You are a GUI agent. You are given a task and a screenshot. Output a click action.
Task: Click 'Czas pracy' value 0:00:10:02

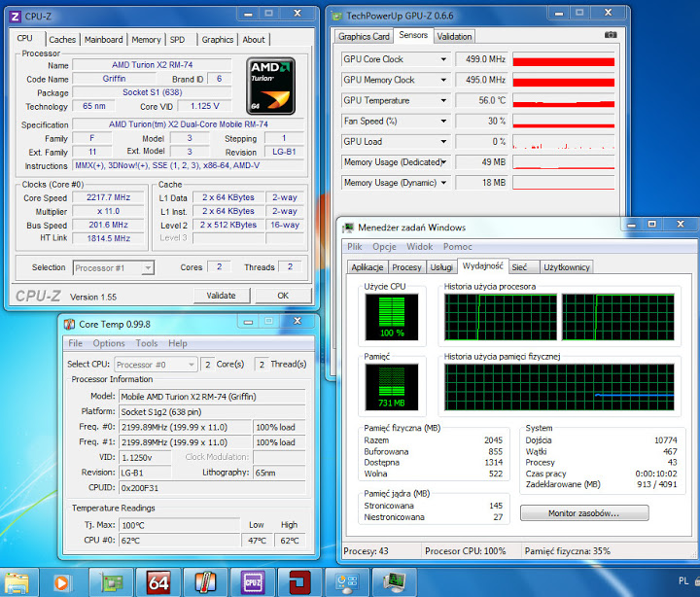pyautogui.click(x=656, y=474)
